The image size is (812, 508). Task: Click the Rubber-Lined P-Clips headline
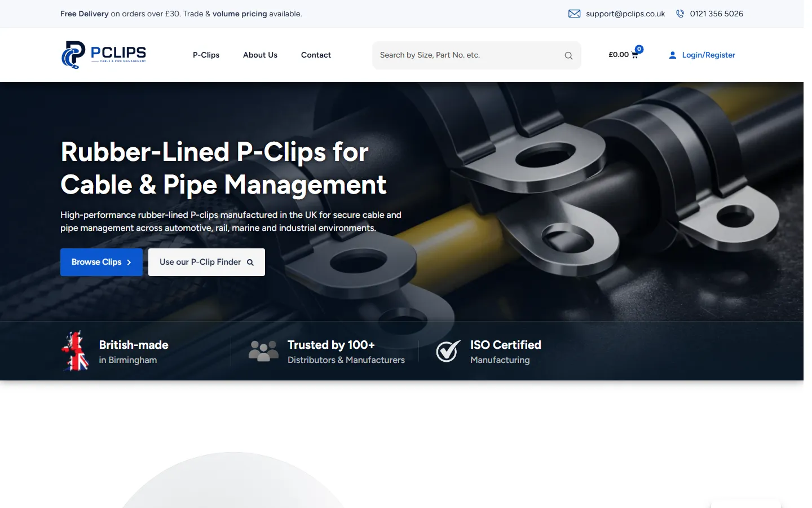223,168
